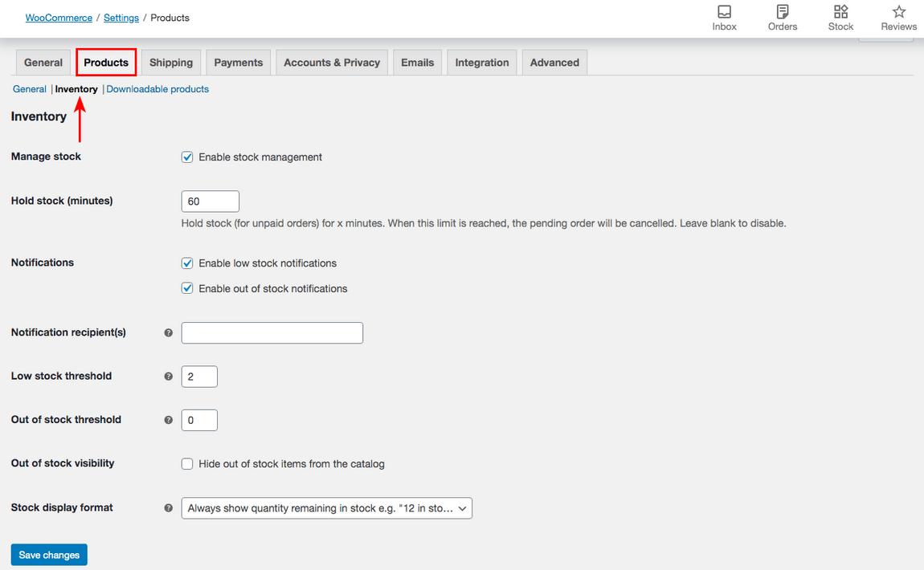The image size is (924, 570).
Task: Uncheck Enable out of stock notifications
Action: (x=186, y=288)
